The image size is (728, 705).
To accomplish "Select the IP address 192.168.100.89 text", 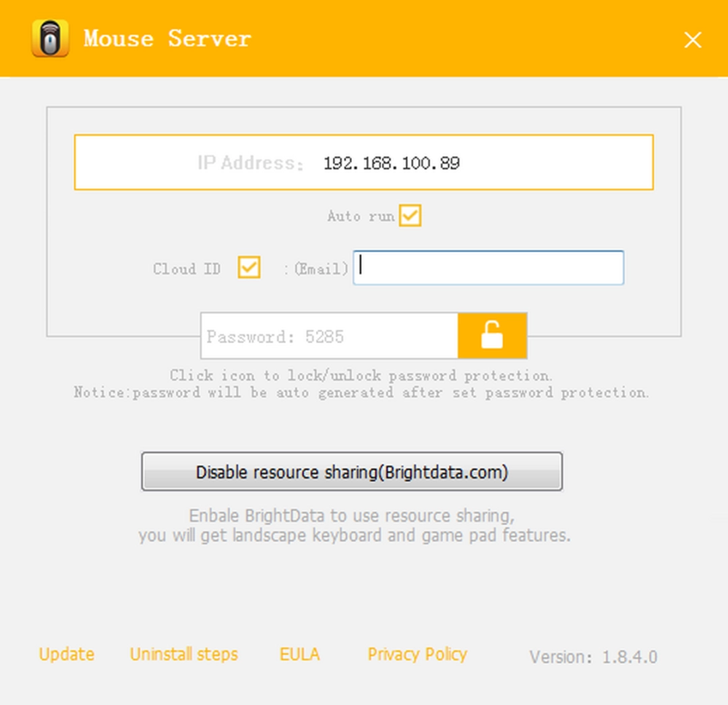I will pyautogui.click(x=392, y=162).
